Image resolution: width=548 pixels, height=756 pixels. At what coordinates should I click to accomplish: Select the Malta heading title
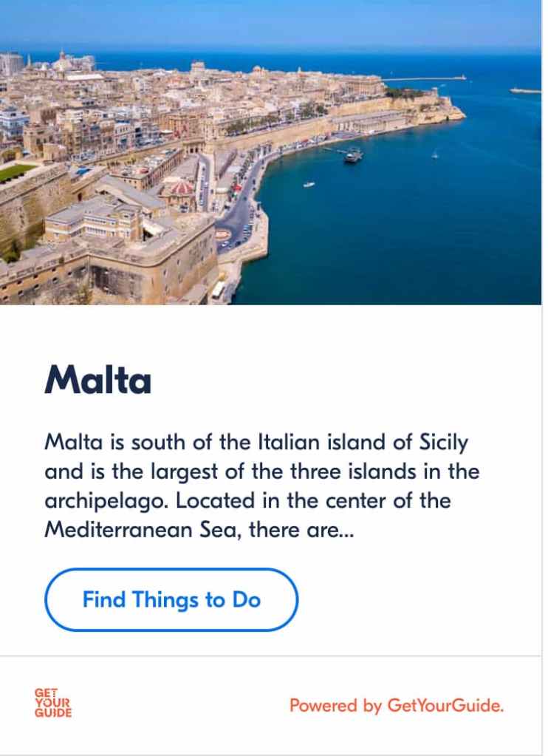coord(98,381)
